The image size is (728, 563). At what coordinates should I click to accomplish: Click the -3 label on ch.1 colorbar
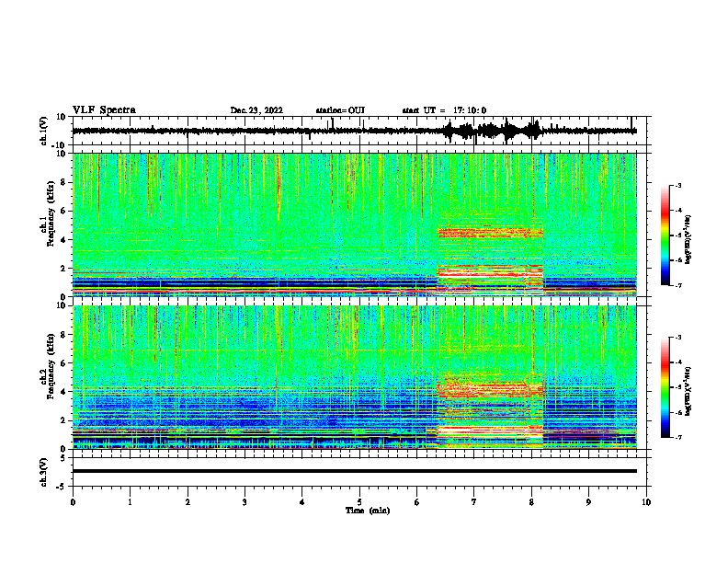click(x=677, y=186)
